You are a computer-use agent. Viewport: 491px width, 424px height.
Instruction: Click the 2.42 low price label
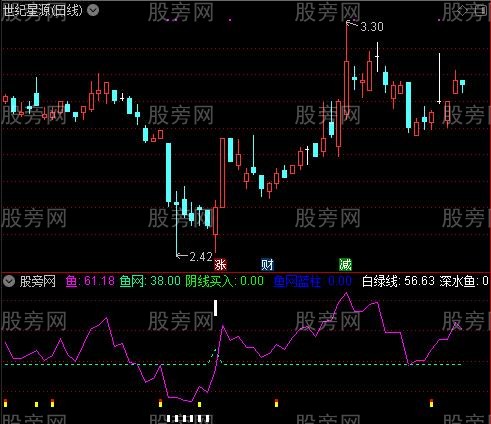pos(201,256)
